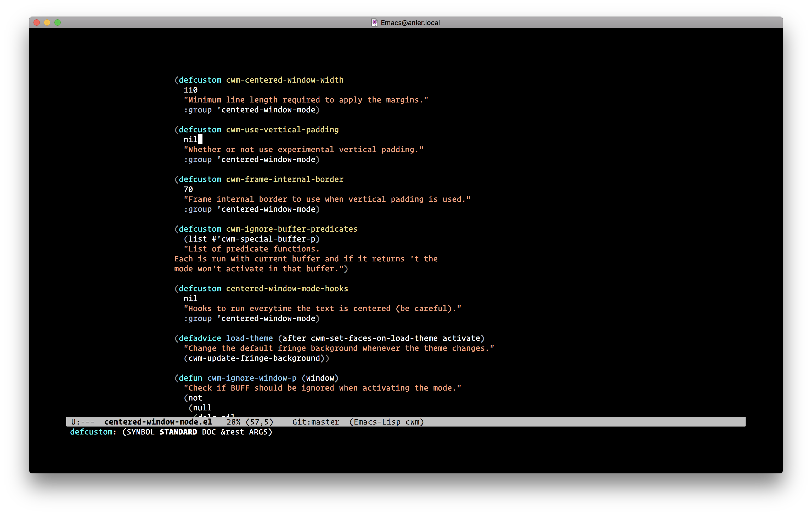Click the yellow minimize window button
Image resolution: width=812 pixels, height=515 pixels.
click(47, 22)
